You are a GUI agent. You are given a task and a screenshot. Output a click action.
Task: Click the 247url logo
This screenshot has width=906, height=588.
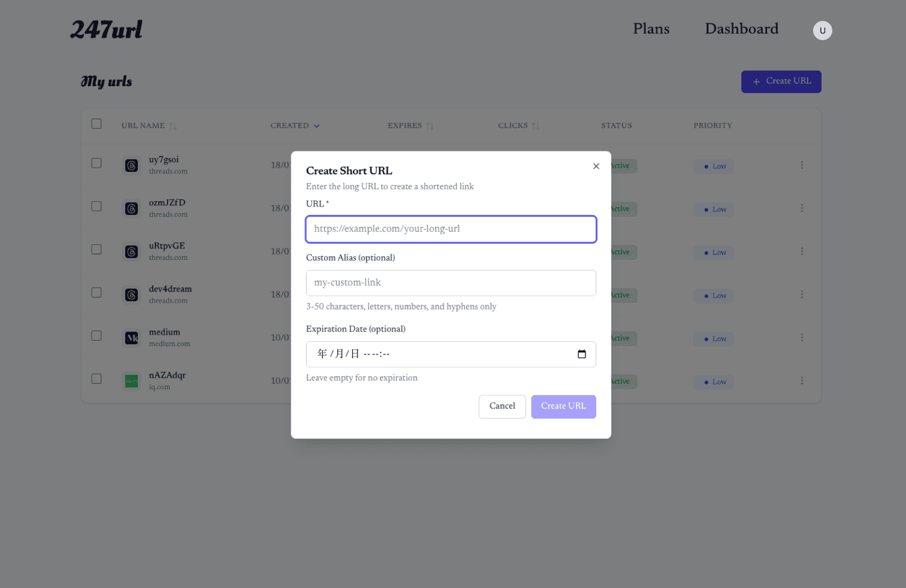tap(106, 29)
